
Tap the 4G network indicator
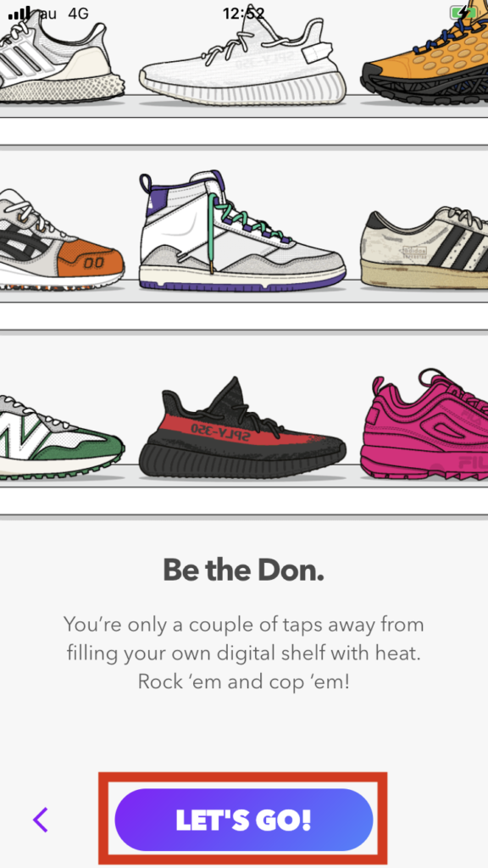tap(78, 14)
